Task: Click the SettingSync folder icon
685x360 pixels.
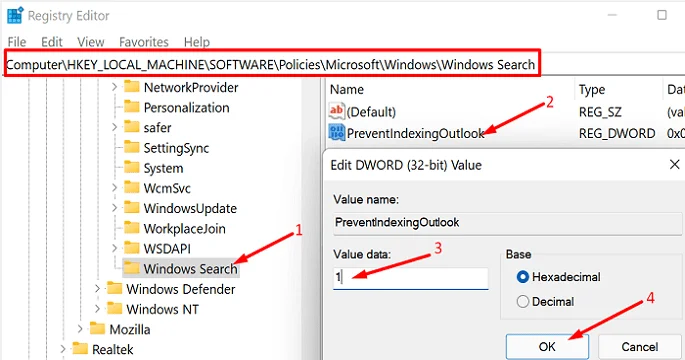Action: click(131, 147)
